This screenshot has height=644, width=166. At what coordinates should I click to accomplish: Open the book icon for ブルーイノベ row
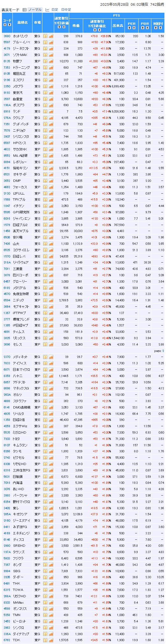[45, 42]
